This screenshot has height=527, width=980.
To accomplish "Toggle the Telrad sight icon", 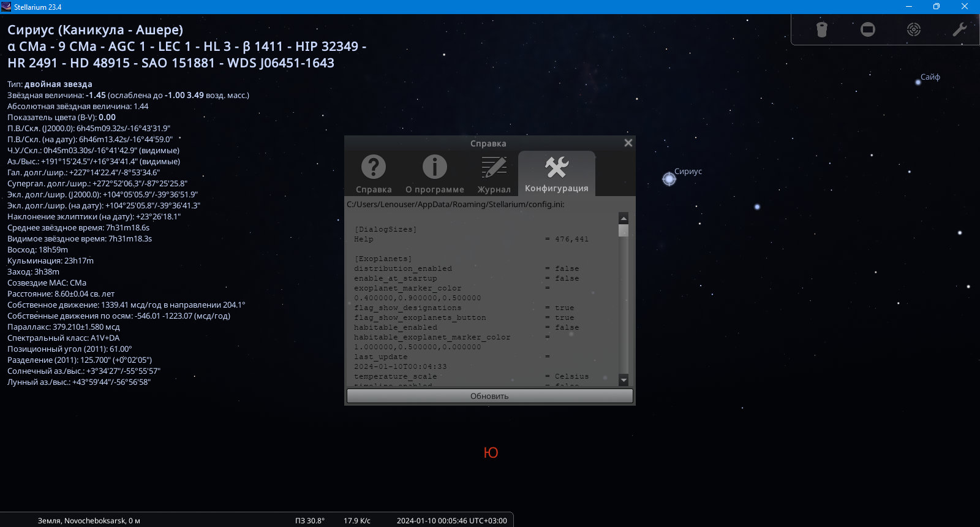I will [x=914, y=29].
